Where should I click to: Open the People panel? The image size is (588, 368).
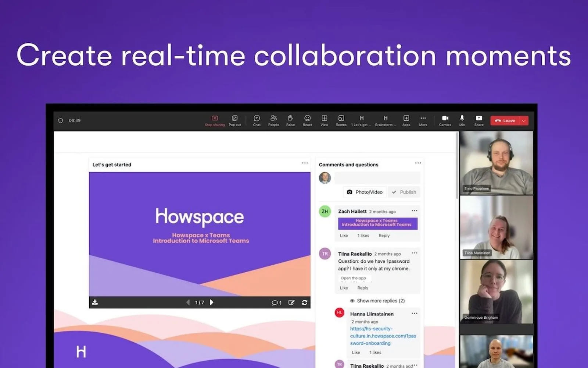(x=273, y=121)
